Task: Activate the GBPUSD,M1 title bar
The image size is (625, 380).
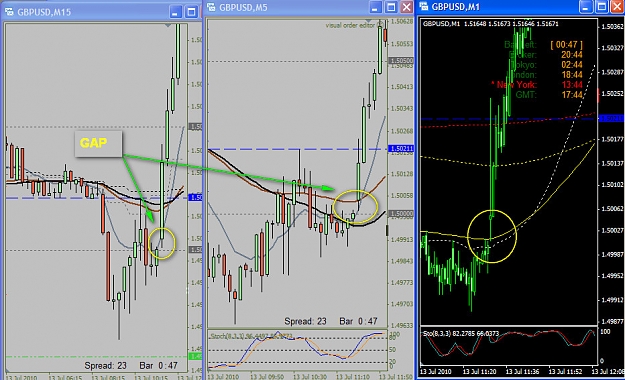Action: click(x=520, y=6)
